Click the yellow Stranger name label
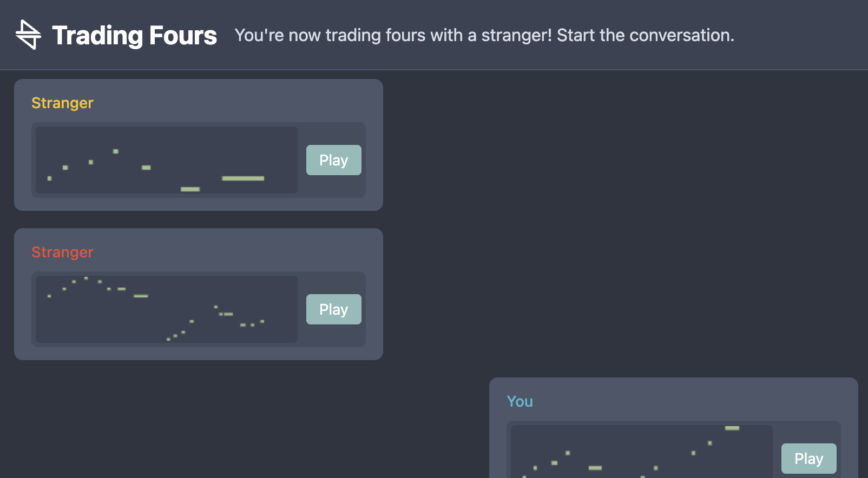 (x=62, y=103)
